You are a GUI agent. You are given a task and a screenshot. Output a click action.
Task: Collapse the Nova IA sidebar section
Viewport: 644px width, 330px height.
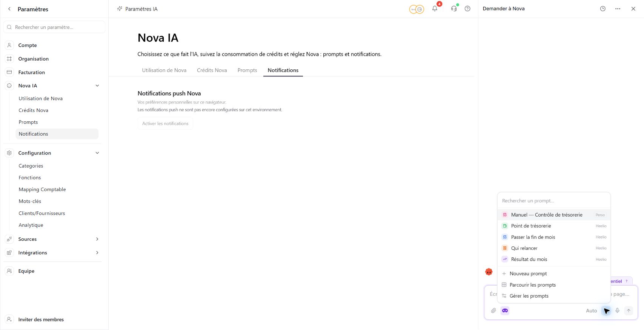point(97,86)
